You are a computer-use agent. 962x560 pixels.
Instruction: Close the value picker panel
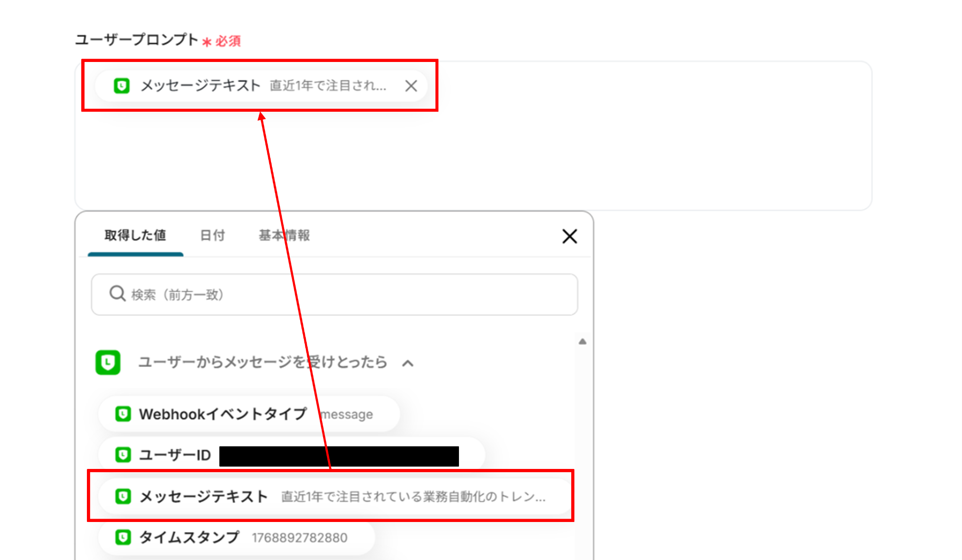click(x=569, y=236)
